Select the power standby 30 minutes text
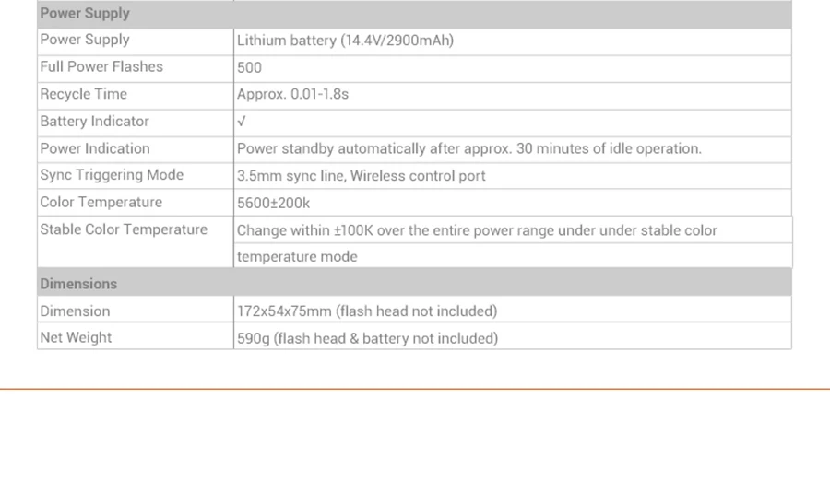Viewport: 830px width, 504px height. [x=469, y=148]
